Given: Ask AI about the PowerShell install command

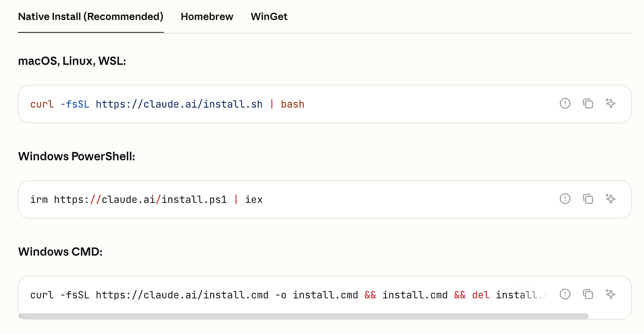Looking at the screenshot, I should [610, 199].
